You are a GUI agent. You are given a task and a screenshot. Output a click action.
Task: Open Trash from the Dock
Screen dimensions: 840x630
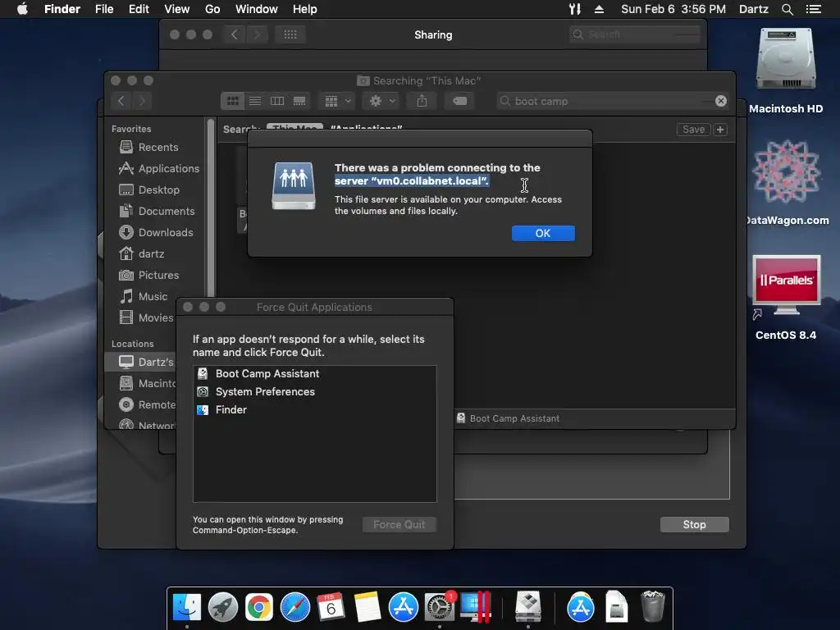[652, 607]
